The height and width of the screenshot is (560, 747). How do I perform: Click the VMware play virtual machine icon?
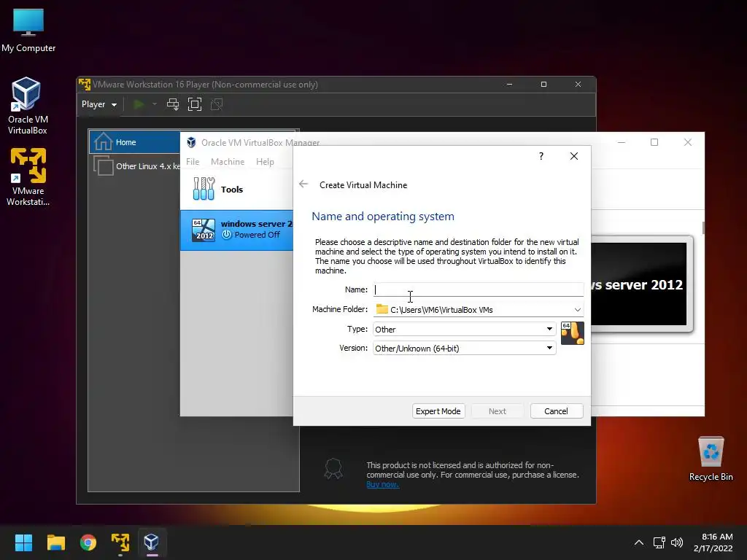click(x=139, y=104)
